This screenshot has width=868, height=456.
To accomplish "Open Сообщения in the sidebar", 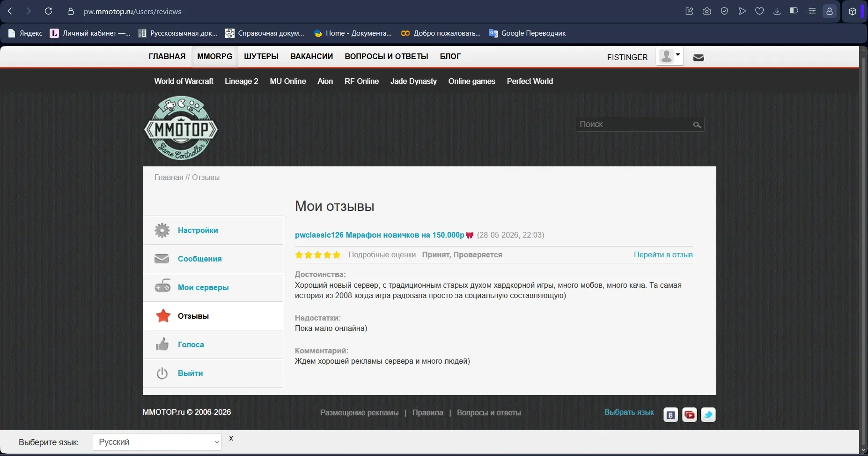I will [200, 259].
